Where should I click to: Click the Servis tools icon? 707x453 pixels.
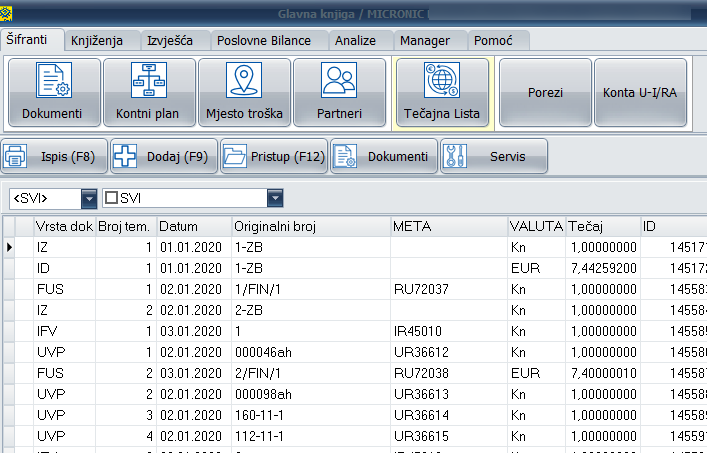(x=455, y=157)
